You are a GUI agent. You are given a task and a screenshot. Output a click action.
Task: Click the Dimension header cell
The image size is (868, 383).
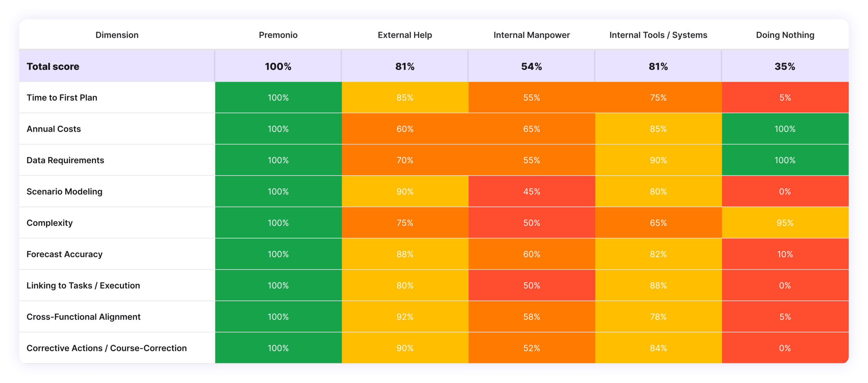tap(117, 35)
